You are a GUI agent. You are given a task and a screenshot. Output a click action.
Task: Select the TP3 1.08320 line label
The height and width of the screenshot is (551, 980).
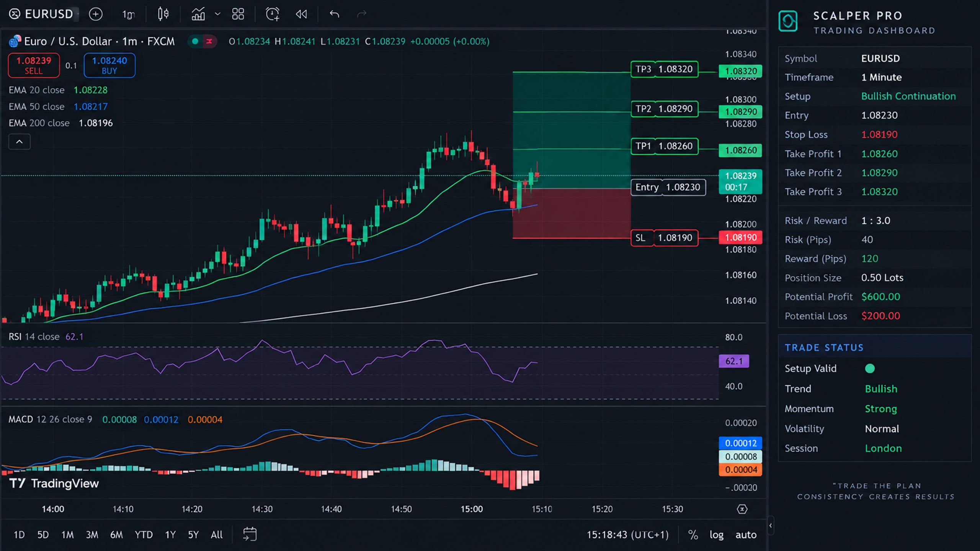(664, 69)
